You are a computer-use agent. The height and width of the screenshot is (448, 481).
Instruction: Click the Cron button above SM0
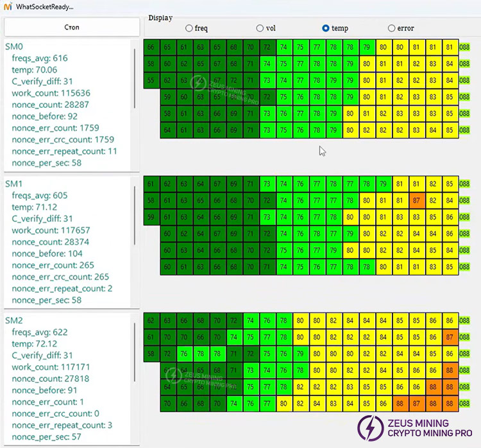[72, 27]
